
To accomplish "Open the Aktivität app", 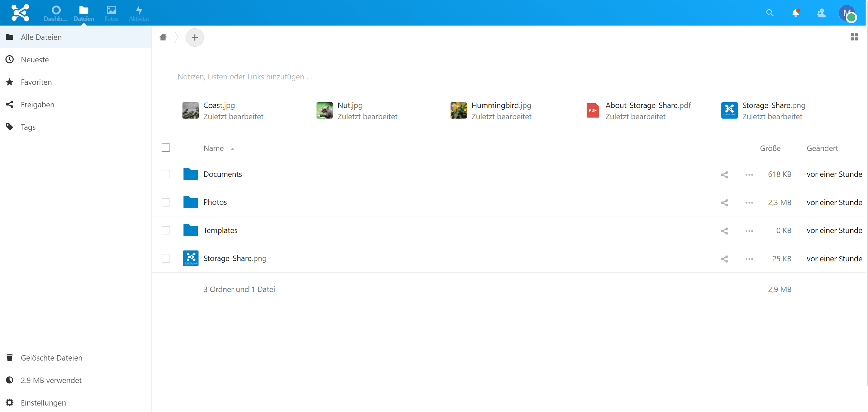I will tap(139, 13).
